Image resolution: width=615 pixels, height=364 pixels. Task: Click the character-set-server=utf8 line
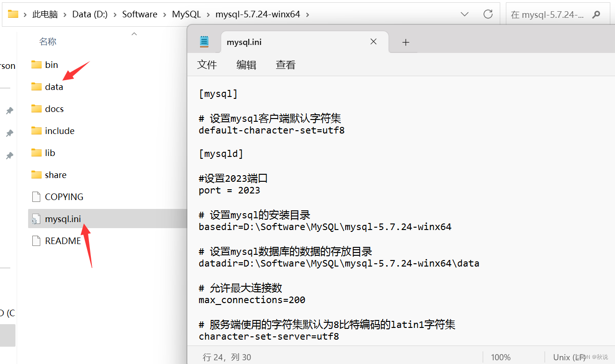point(269,336)
